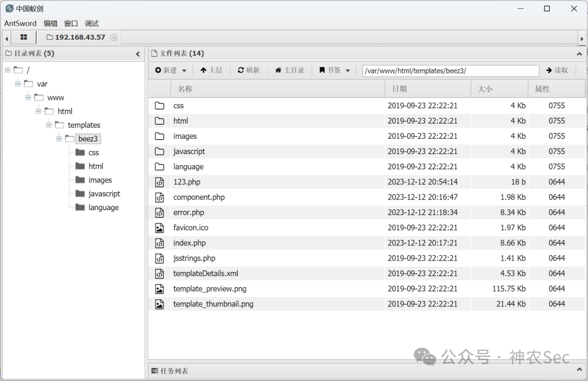Select the file name component.php
This screenshot has height=381, width=588.
[x=199, y=197]
